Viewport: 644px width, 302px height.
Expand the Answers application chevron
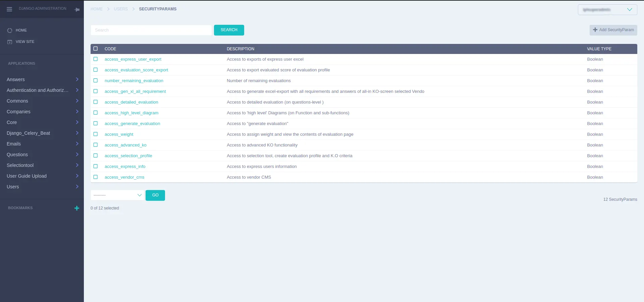[x=77, y=79]
